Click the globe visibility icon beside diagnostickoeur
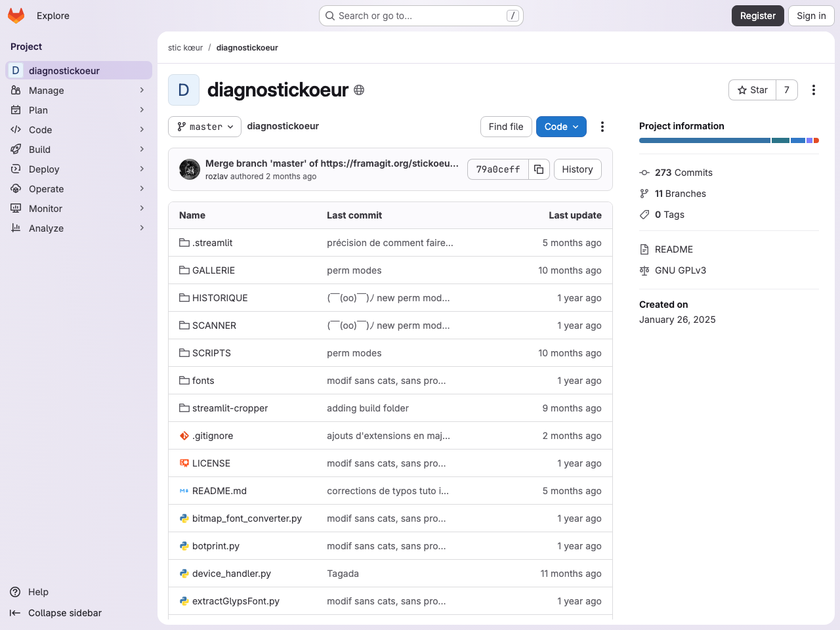Image resolution: width=840 pixels, height=630 pixels. pos(359,90)
